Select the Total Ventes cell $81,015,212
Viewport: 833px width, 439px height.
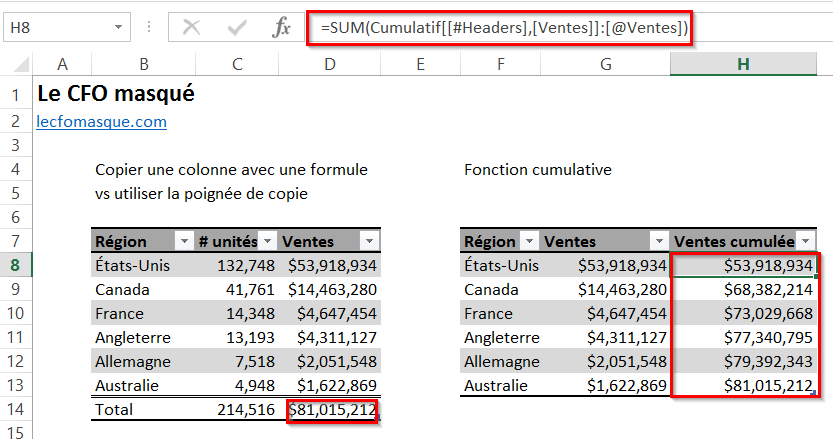[331, 409]
